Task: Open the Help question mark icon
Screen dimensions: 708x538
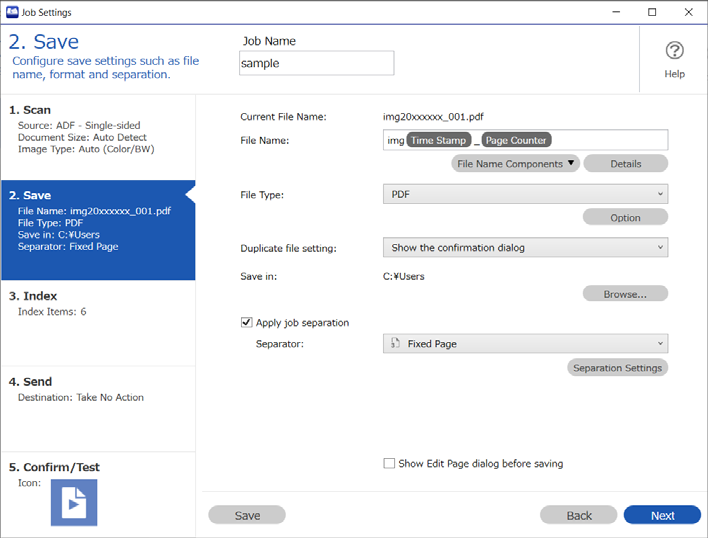Action: pos(674,51)
